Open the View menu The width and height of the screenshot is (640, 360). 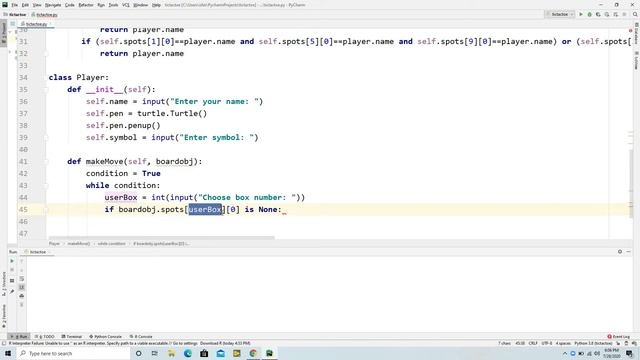point(37,5)
